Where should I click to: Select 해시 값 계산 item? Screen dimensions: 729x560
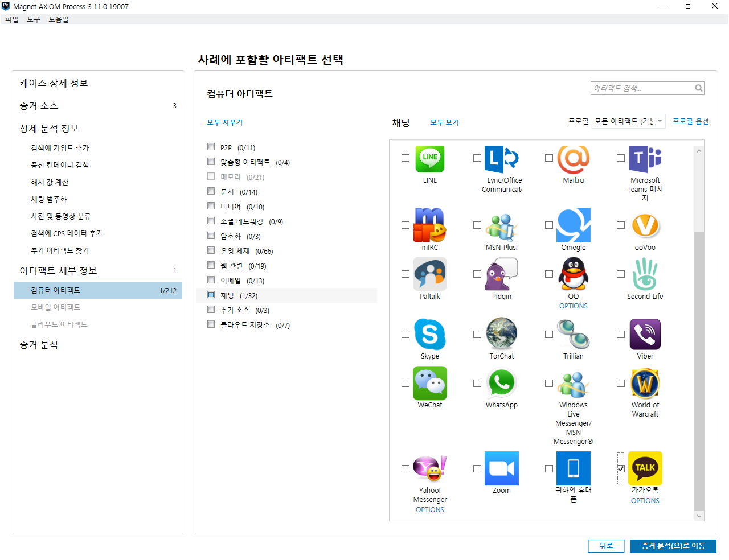pyautogui.click(x=50, y=182)
